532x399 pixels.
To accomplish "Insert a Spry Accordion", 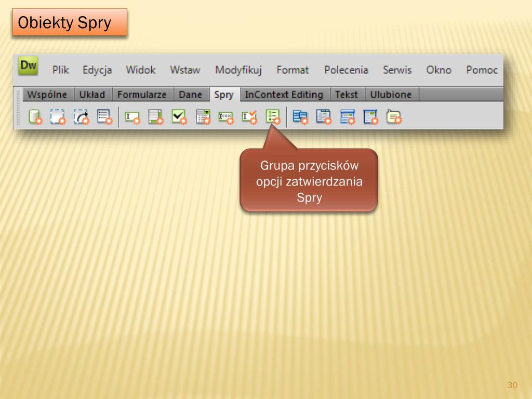I will 348,117.
